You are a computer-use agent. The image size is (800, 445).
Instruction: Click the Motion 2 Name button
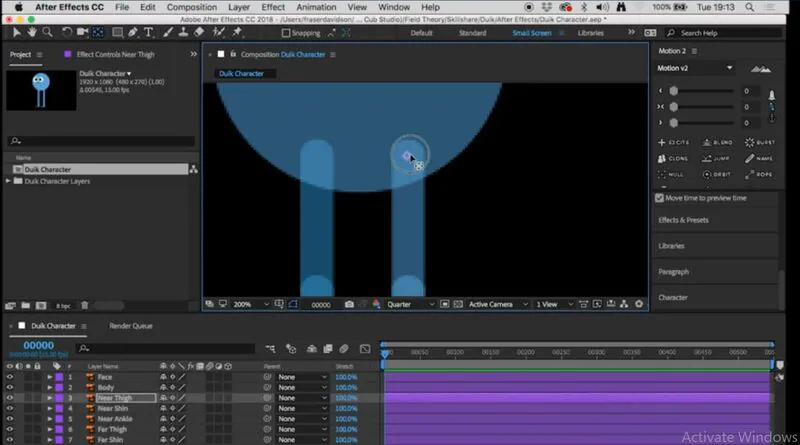coord(759,159)
